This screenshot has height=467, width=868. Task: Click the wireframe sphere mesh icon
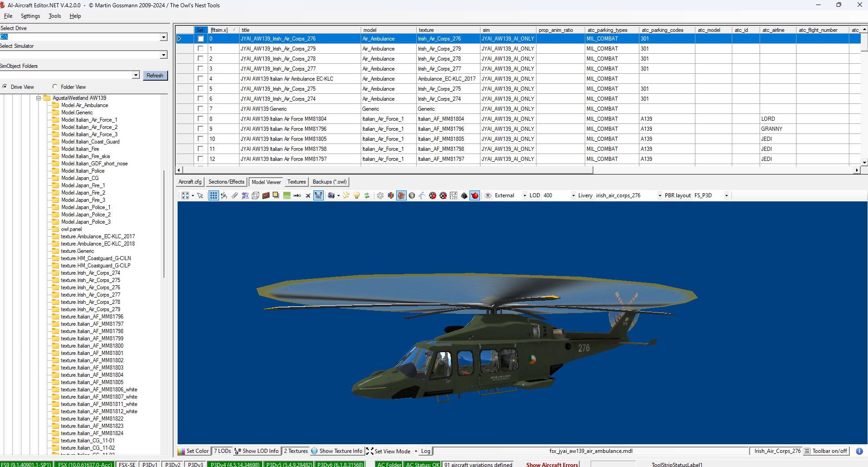click(380, 195)
